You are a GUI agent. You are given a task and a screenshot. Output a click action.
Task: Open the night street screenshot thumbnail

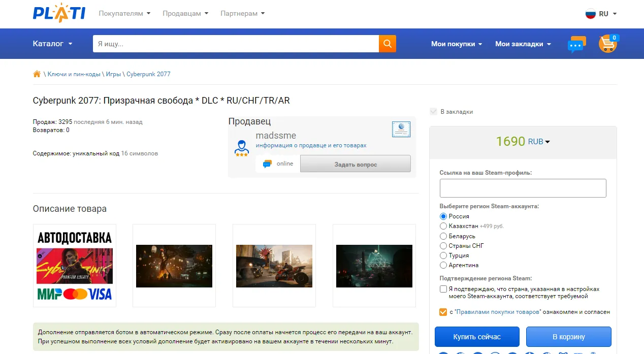174,266
